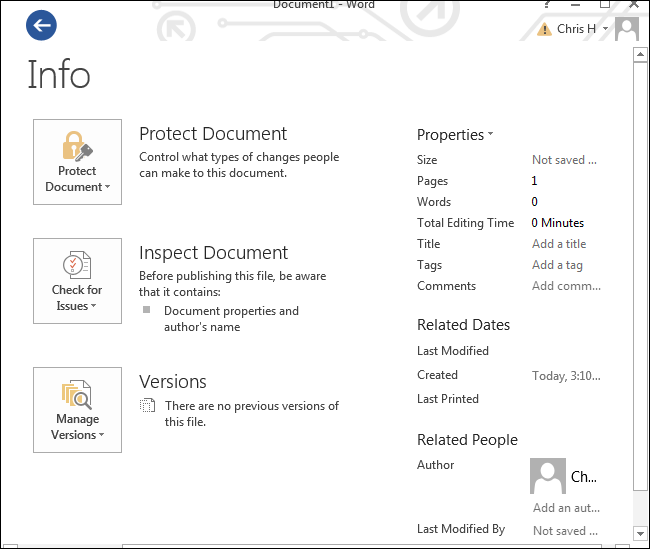
Task: Click the versions document icon
Action: pos(148,406)
